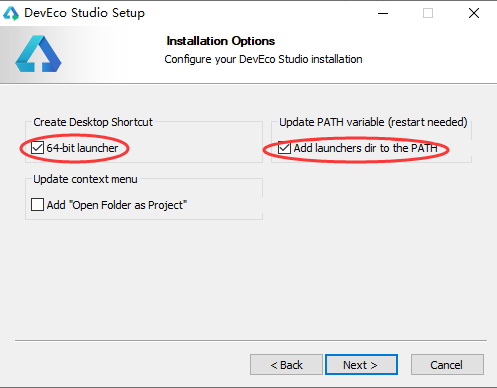Click the greyed-out maximize button
Screen dimensions: 497x388
(x=428, y=13)
